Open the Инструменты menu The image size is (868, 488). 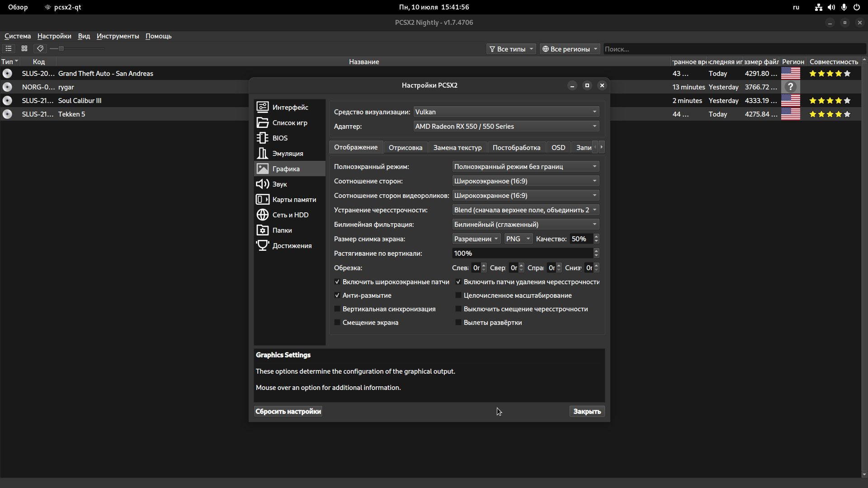[x=118, y=36]
